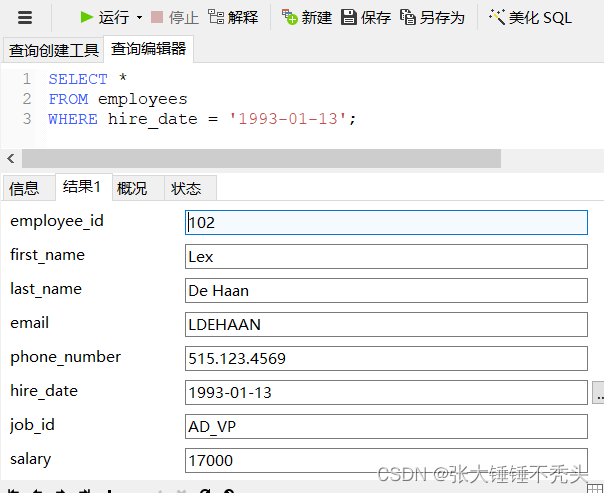Open the ellipsis date picker beside hire_date

(x=598, y=392)
